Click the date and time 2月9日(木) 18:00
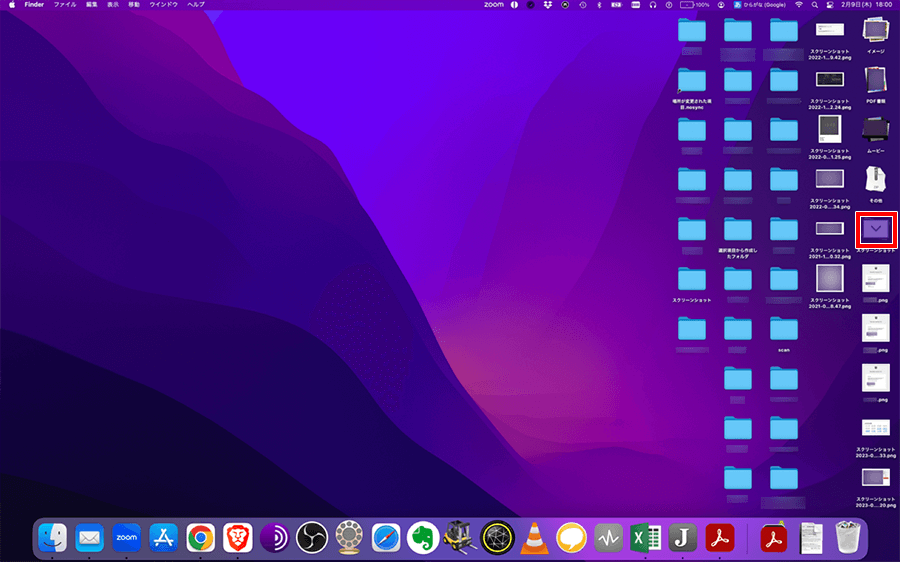Viewport: 900px width, 562px height. pos(867,5)
